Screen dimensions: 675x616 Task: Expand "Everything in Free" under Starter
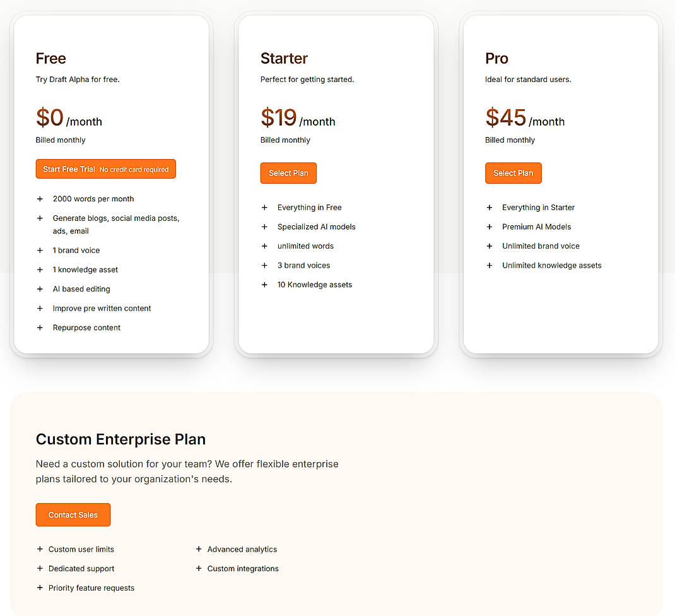click(264, 207)
